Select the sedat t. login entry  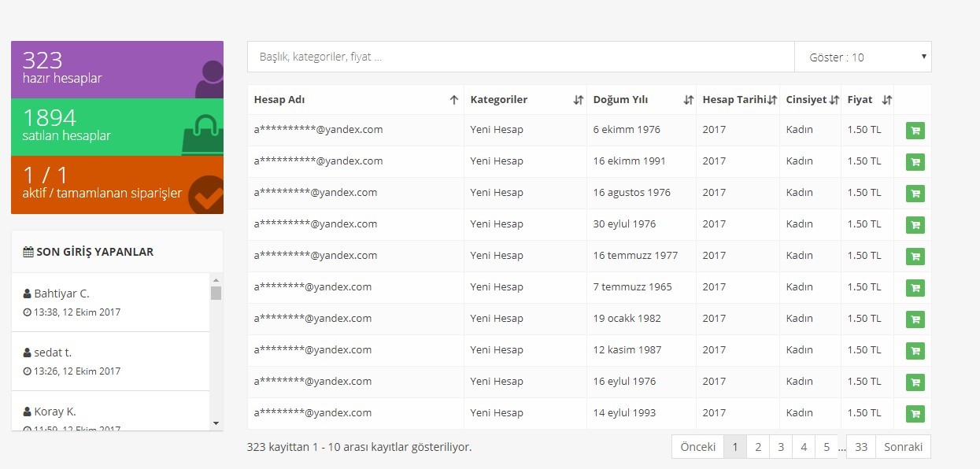pos(110,361)
